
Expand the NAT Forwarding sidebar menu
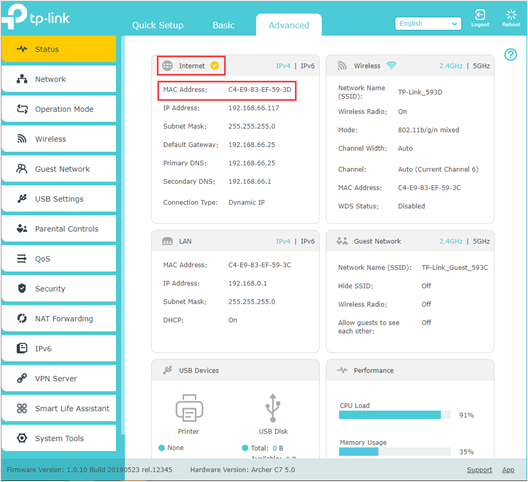[x=59, y=318]
